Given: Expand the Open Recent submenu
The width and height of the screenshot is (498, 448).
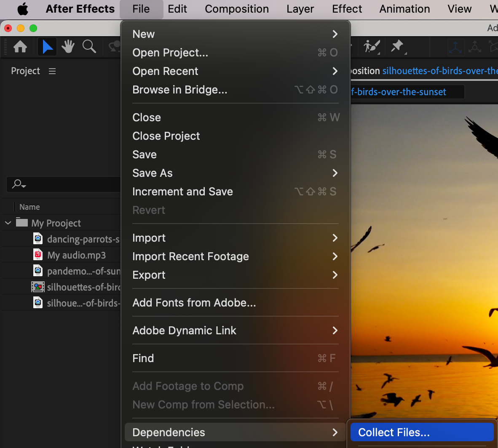Looking at the screenshot, I should (x=335, y=71).
